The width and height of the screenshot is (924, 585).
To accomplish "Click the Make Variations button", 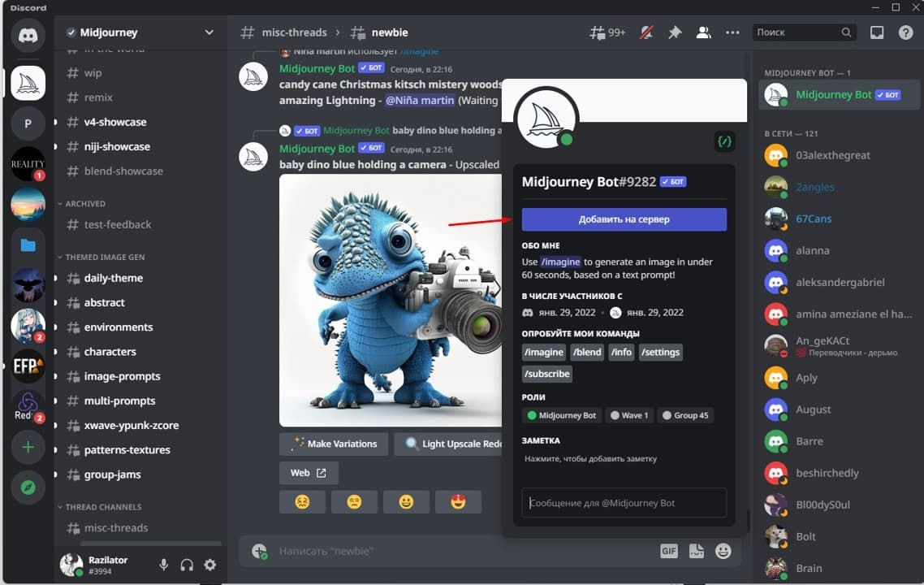I will [x=334, y=444].
